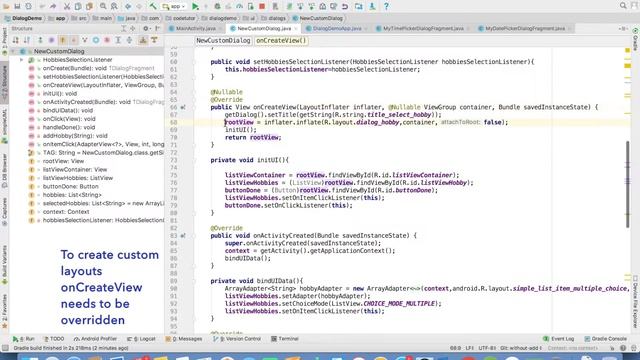This screenshot has height=360, width=640.
Task: Switch to MainActivity.java tab
Action: click(196, 29)
